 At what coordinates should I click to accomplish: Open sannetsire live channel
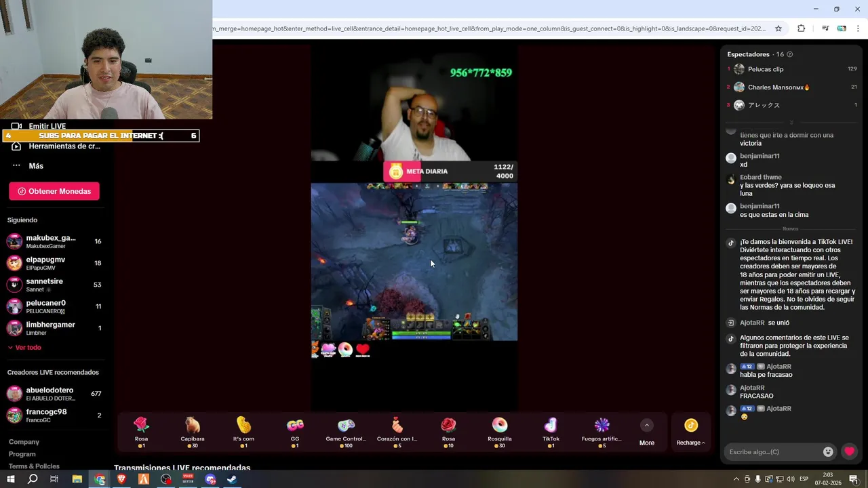pos(54,285)
